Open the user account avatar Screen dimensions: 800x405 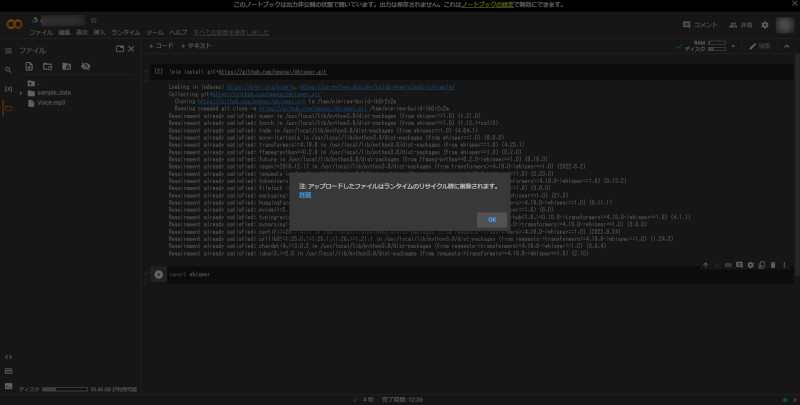(784, 24)
